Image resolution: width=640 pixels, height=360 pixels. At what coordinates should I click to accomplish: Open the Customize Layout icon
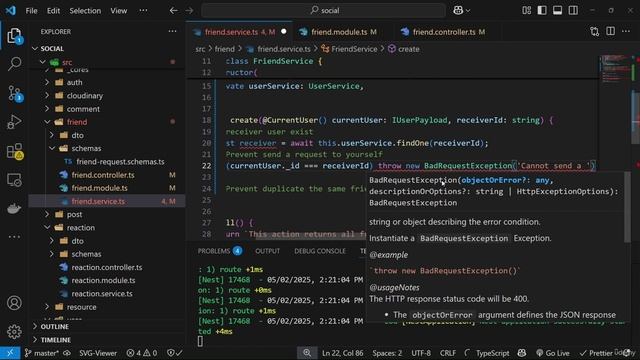[x=527, y=11]
